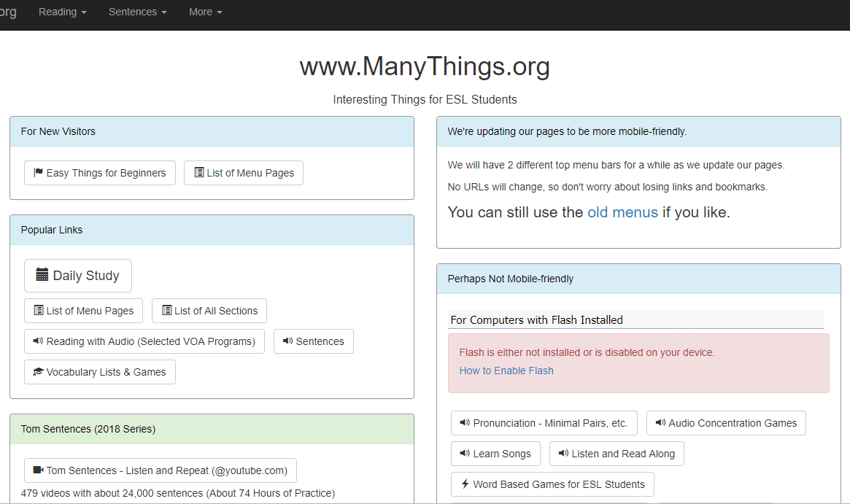Open the "How to Enable Flash" link
The image size is (850, 504).
point(506,371)
